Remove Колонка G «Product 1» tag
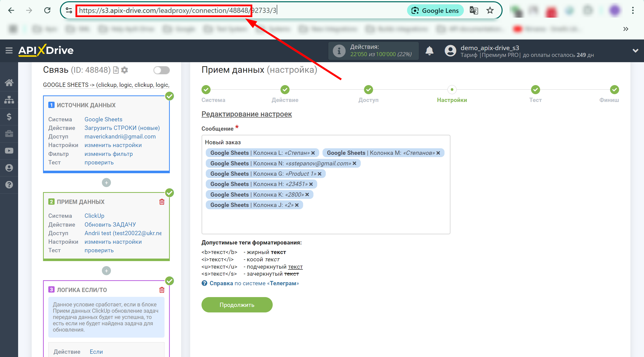The height and width of the screenshot is (357, 644). (320, 174)
